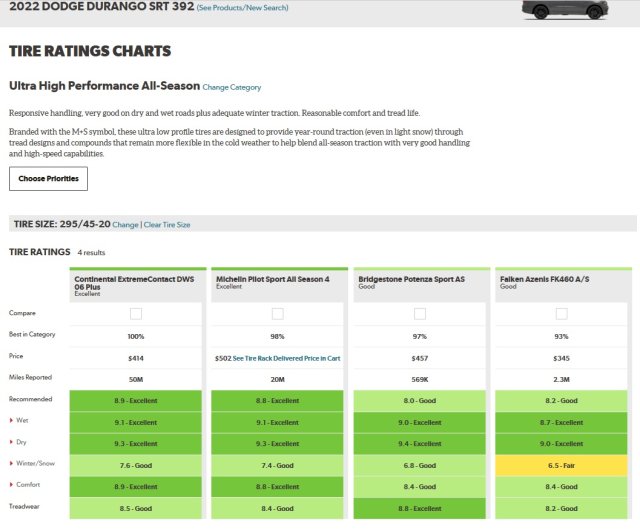This screenshot has width=640, height=531.
Task: Open Continental ExtremeContact DWS 06 Plus tire heading
Action: pos(134,283)
